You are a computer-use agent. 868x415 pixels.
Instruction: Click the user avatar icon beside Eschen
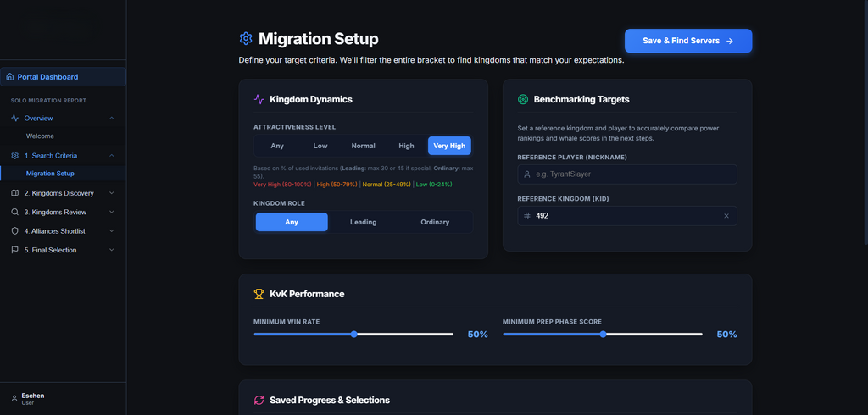[x=14, y=398]
